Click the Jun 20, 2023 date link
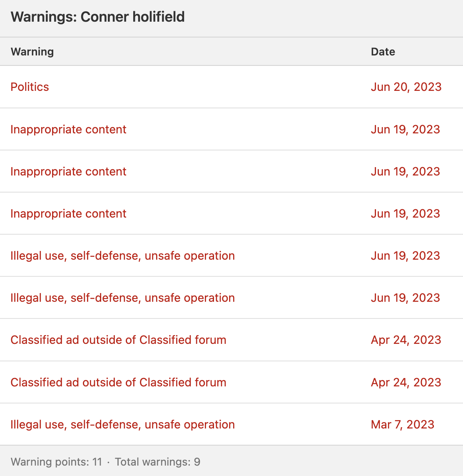The height and width of the screenshot is (476, 463). pos(406,87)
